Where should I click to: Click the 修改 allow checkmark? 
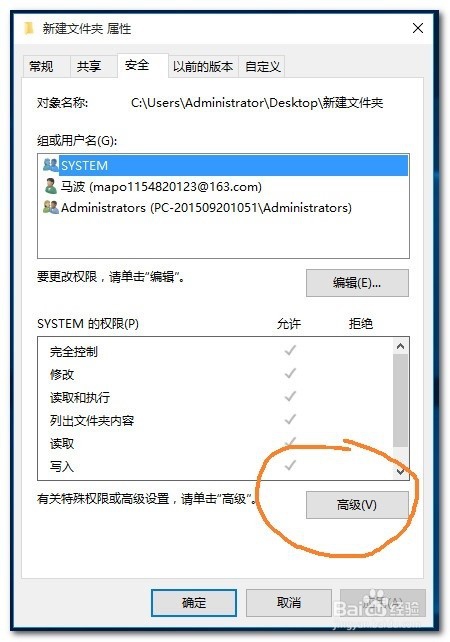[290, 373]
